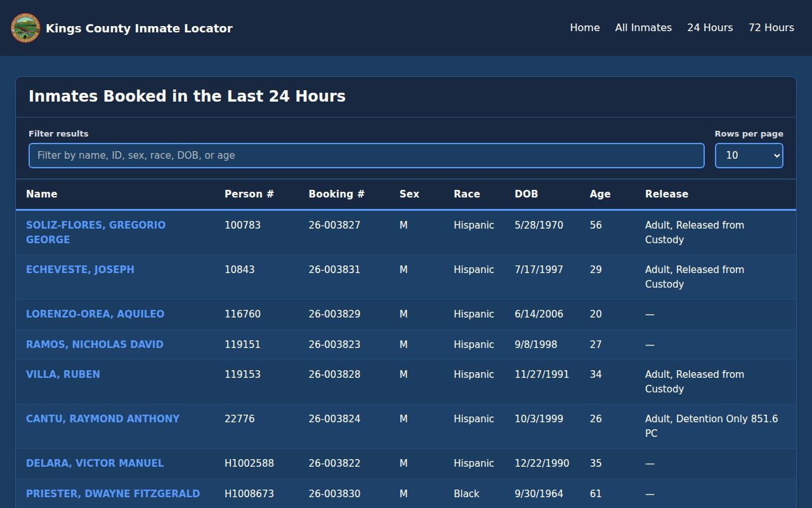The image size is (812, 508).
Task: Click the Sex column header
Action: 409,194
